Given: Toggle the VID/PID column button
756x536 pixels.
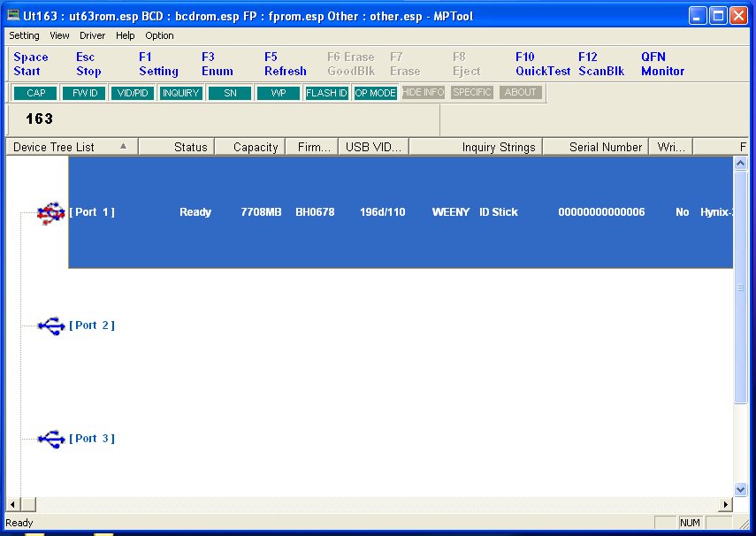Looking at the screenshot, I should [133, 93].
